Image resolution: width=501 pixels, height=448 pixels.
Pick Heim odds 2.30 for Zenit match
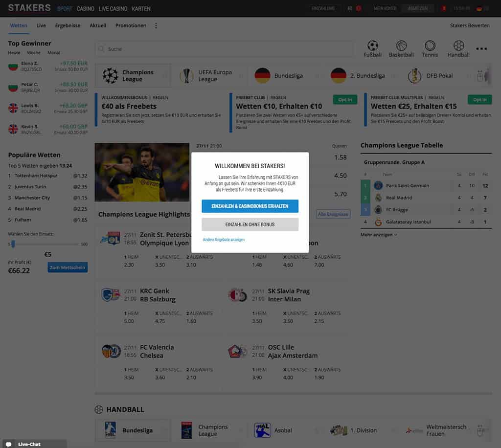point(129,265)
